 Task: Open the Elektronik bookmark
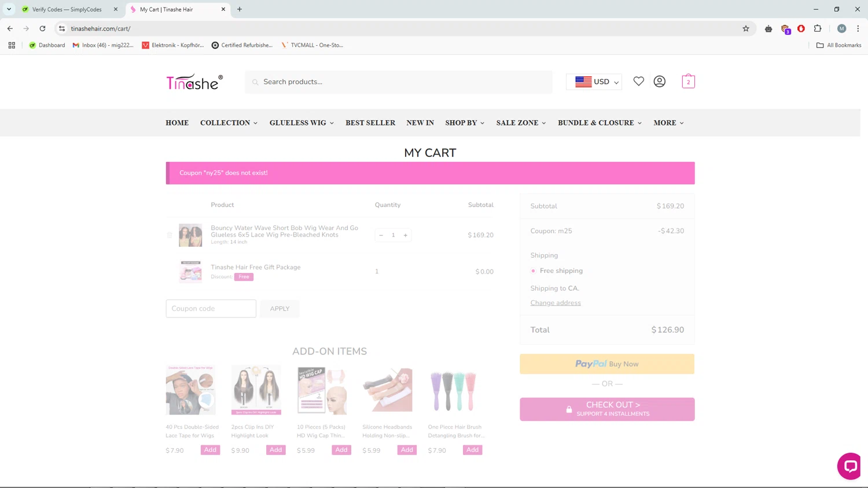point(173,45)
